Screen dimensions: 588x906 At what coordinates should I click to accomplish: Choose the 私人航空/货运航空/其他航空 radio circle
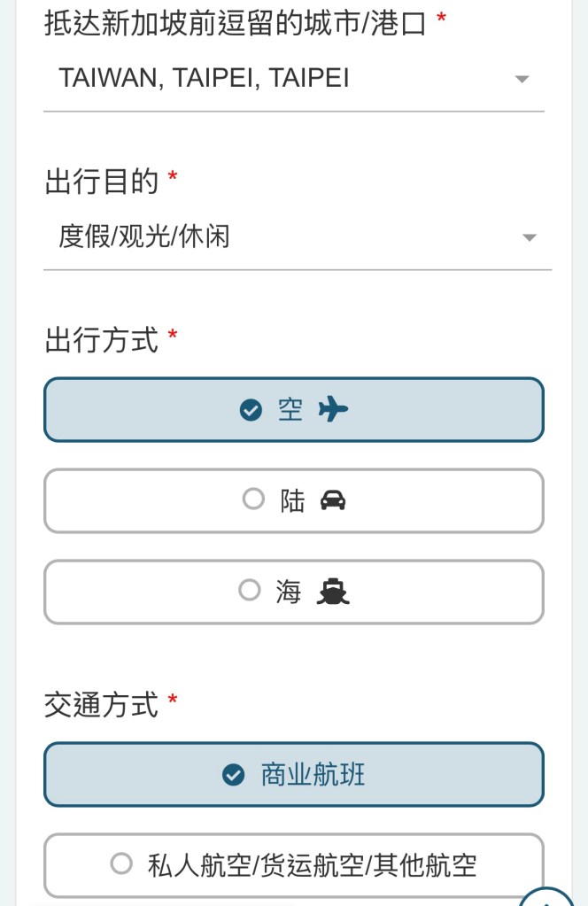point(121,863)
